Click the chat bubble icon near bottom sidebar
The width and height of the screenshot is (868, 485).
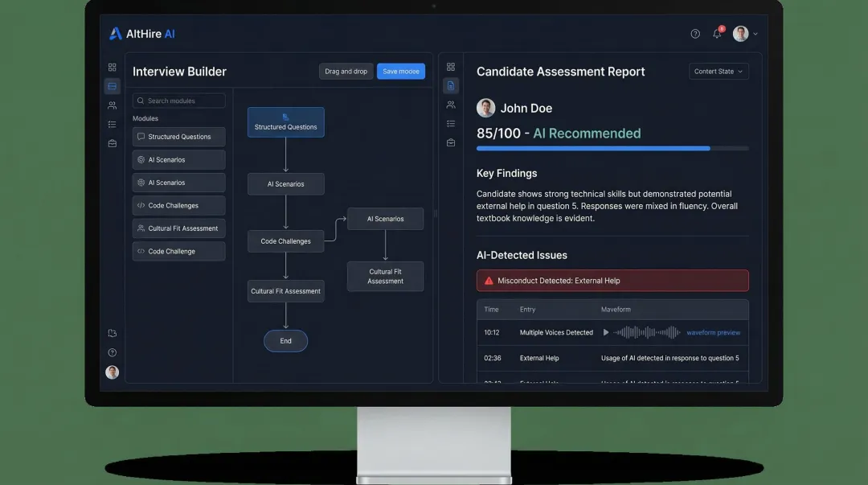[112, 332]
